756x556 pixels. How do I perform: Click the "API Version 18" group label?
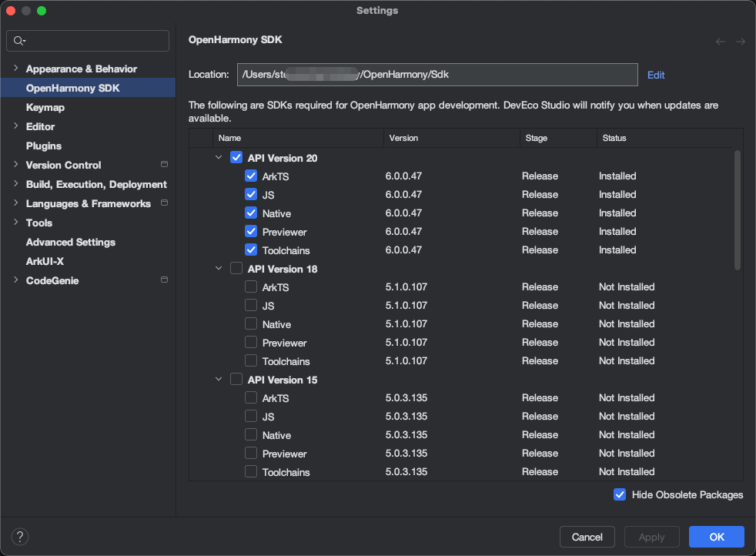click(x=283, y=269)
